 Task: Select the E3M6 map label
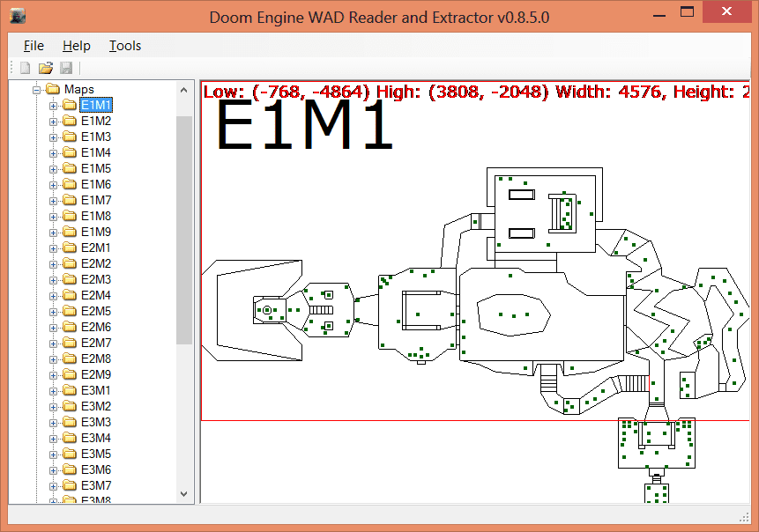point(96,469)
